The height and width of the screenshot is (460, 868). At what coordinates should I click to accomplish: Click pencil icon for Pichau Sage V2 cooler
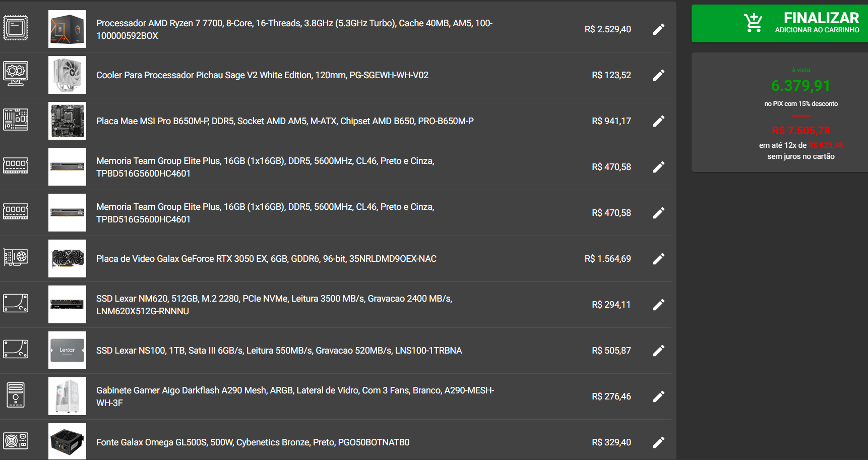pyautogui.click(x=658, y=75)
